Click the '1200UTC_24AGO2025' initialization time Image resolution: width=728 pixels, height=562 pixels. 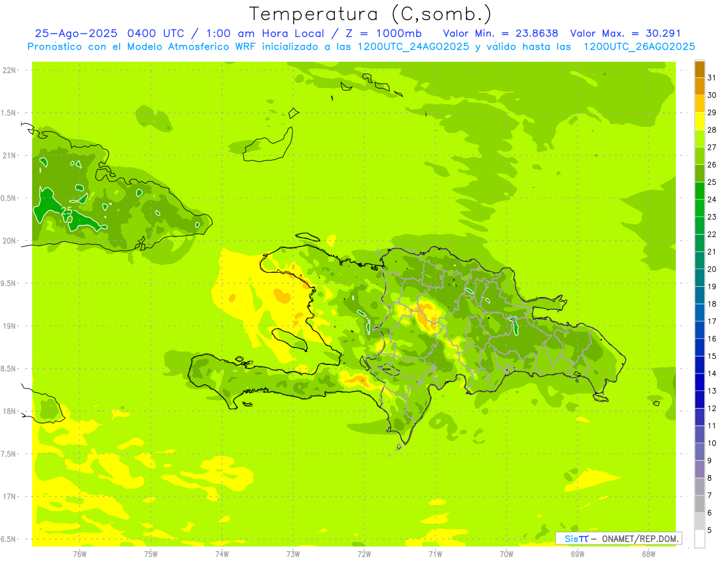(x=413, y=47)
